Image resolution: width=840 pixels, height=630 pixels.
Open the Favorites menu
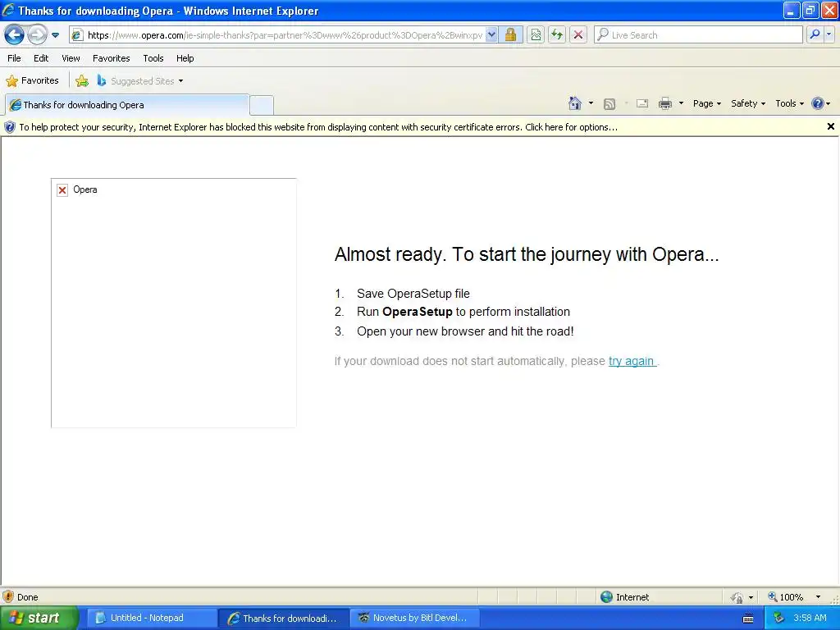point(112,58)
